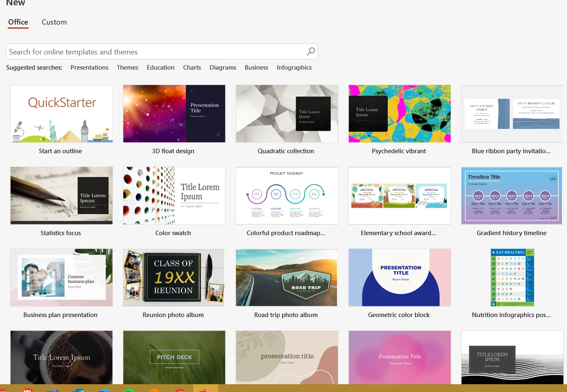Choose the Psychedelic vibrant template
This screenshot has width=567, height=392.
(x=399, y=113)
